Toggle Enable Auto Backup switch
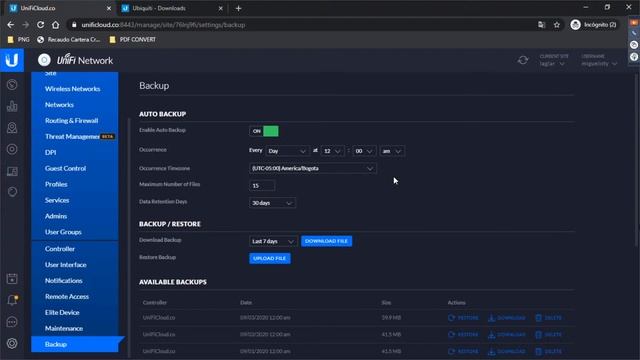640x360 pixels. 264,131
